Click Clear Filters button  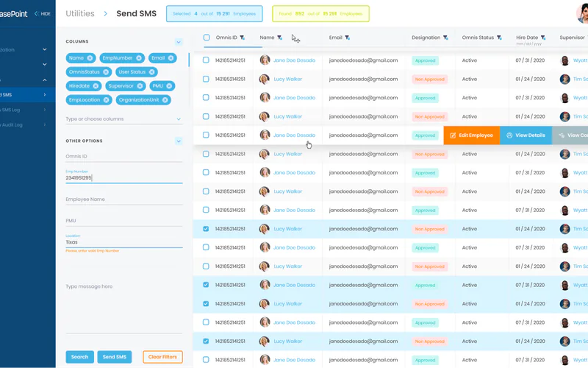pyautogui.click(x=162, y=357)
